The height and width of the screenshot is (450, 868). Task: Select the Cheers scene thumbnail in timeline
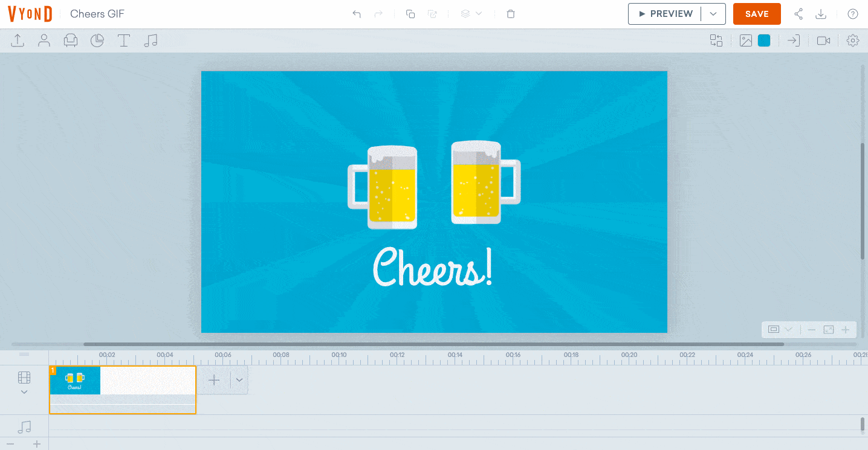75,380
